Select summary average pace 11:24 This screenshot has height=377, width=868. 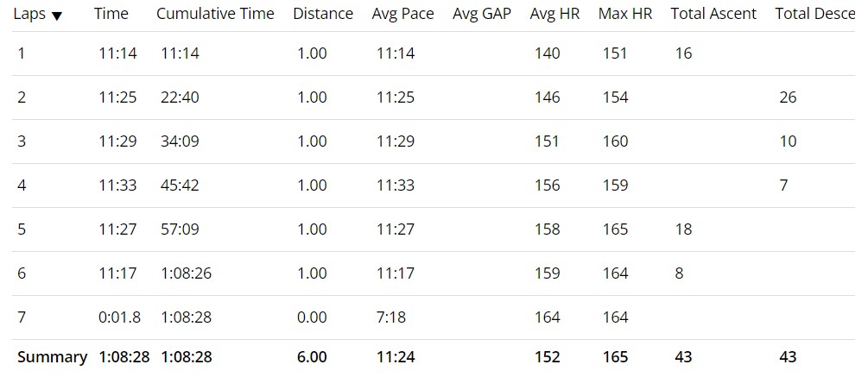(x=396, y=357)
